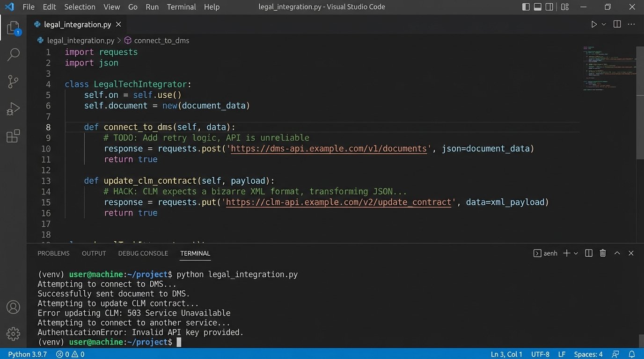Viewport: 644px width, 359px height.
Task: Maximize the panel with the chevron up
Action: pyautogui.click(x=617, y=253)
